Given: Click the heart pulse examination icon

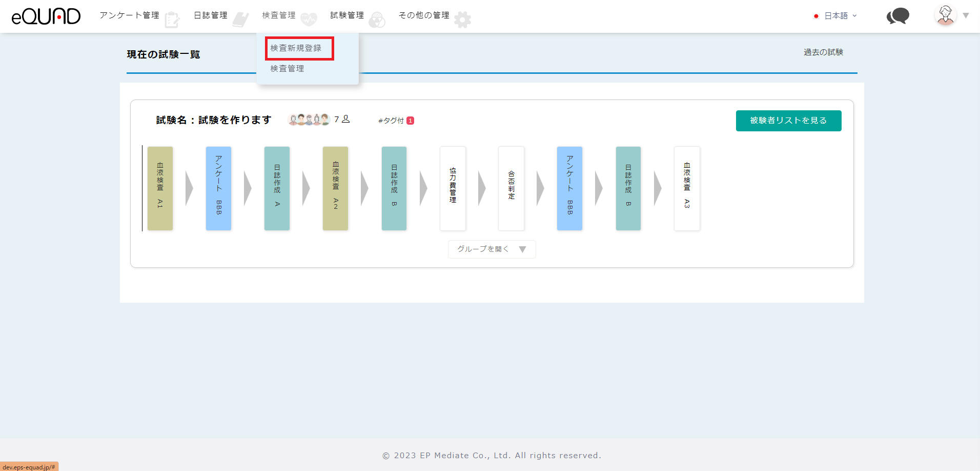Looking at the screenshot, I should tap(309, 19).
